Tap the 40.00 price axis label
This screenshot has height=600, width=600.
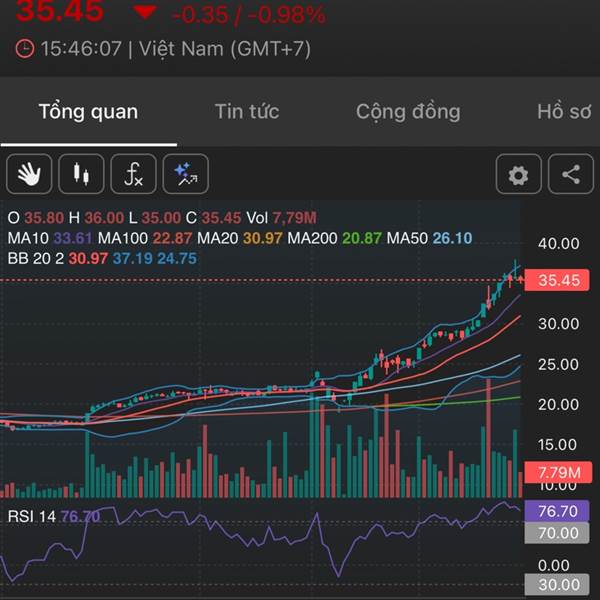pos(558,243)
